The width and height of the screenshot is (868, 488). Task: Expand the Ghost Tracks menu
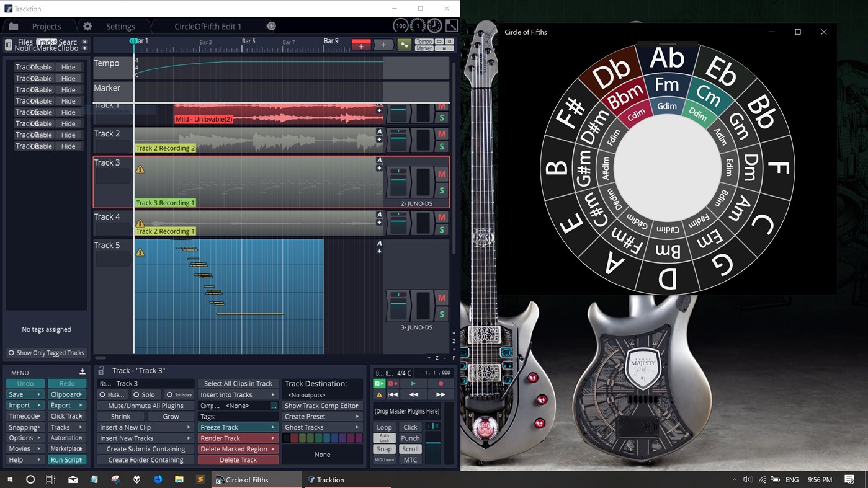323,427
